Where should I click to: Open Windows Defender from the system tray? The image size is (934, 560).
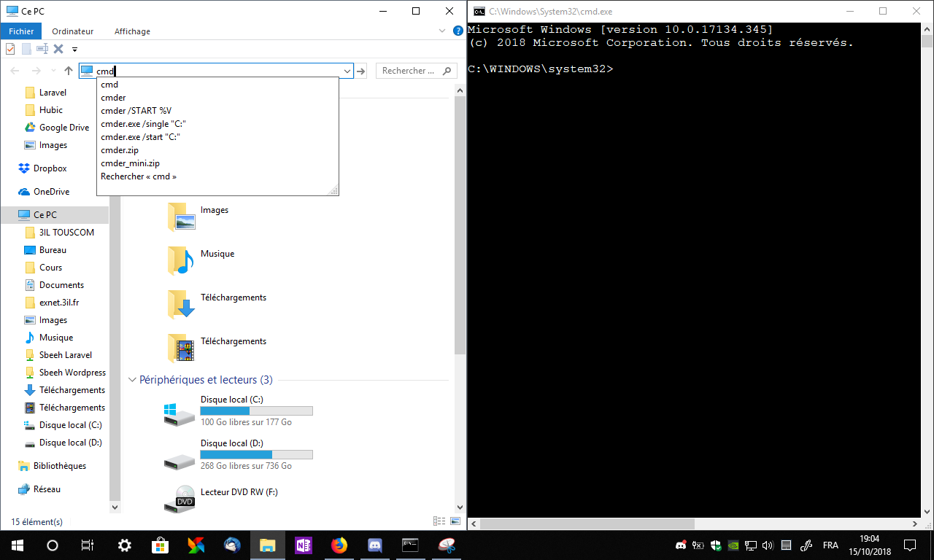716,545
